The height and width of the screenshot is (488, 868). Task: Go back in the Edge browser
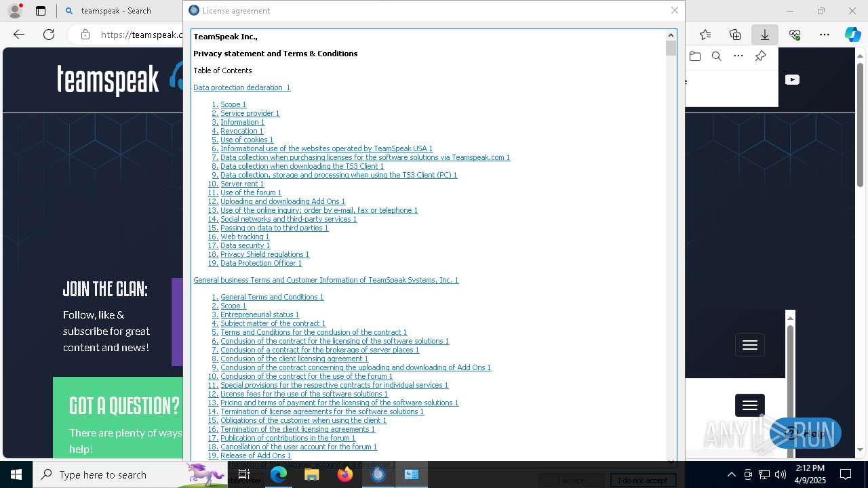point(19,35)
